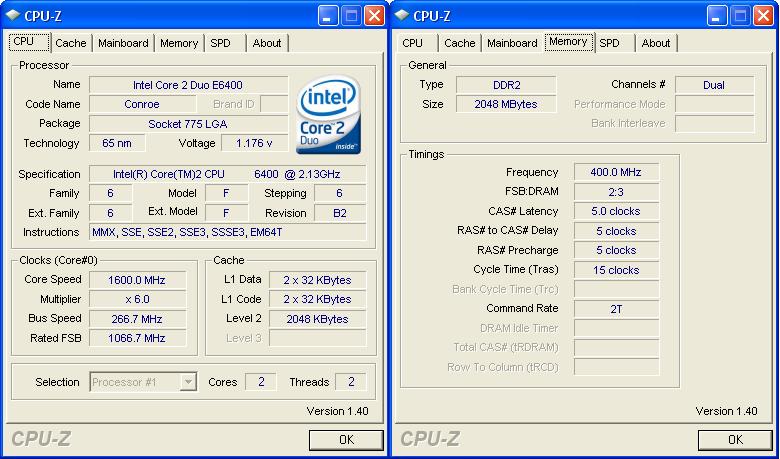Open Mainboard tab in left window

123,43
